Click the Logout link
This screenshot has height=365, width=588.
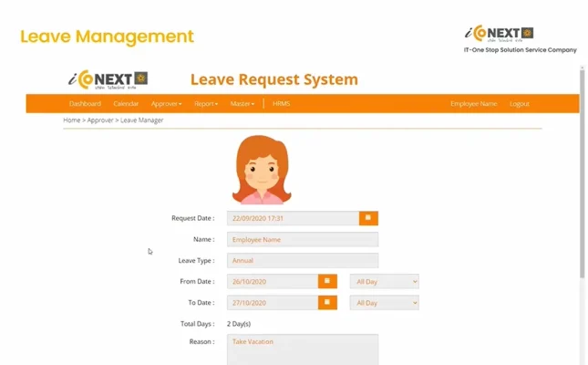[x=519, y=104]
